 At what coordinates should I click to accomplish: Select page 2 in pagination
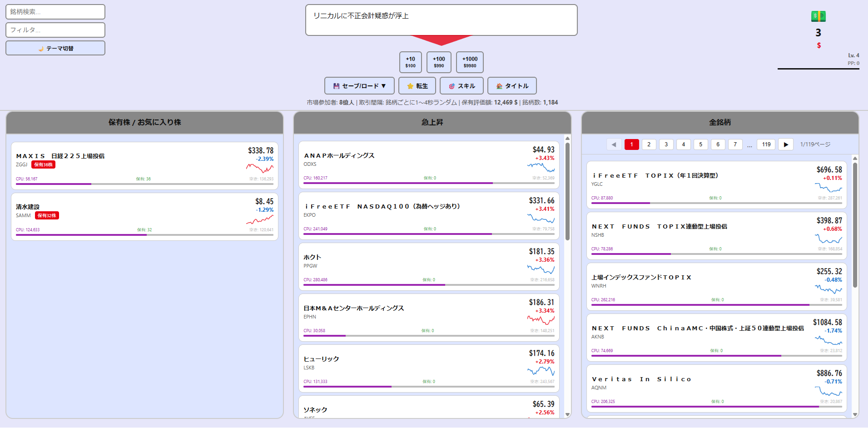click(649, 144)
